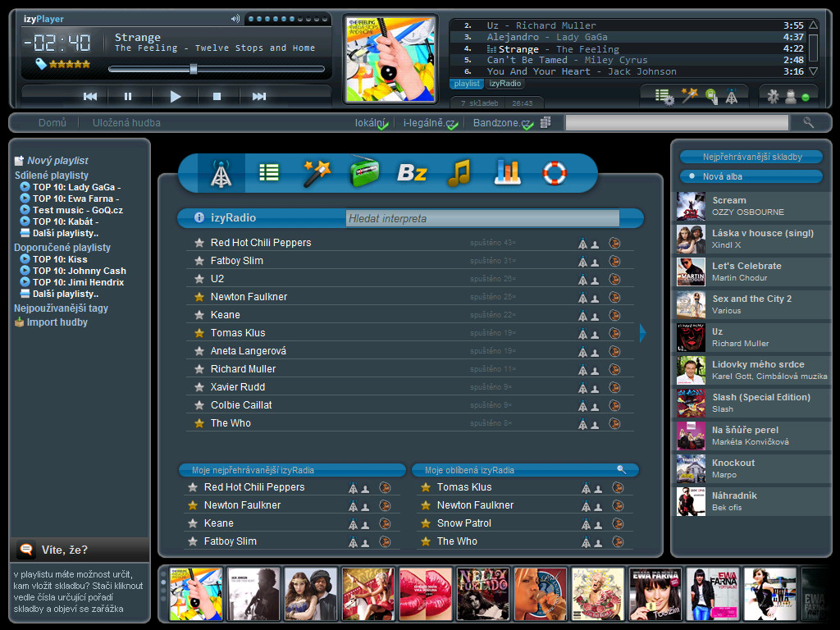Click the small radio tower player icon
Viewport: 840px width, 630px height.
point(731,97)
